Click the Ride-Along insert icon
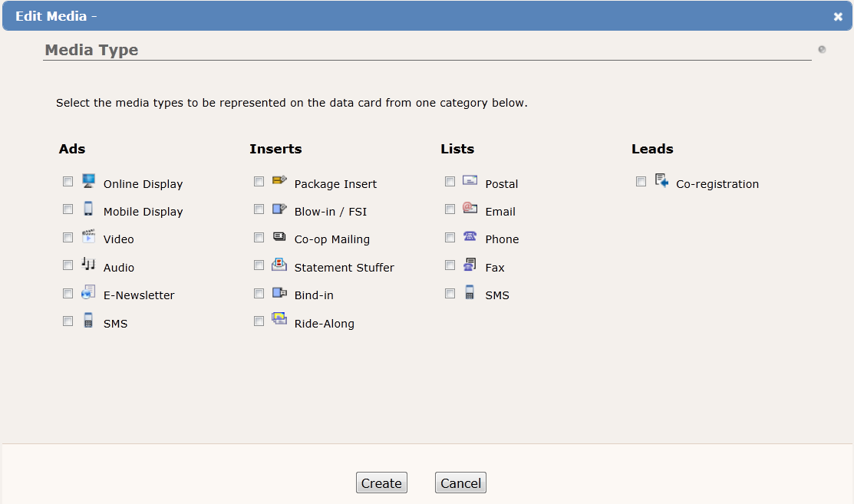 [279, 320]
